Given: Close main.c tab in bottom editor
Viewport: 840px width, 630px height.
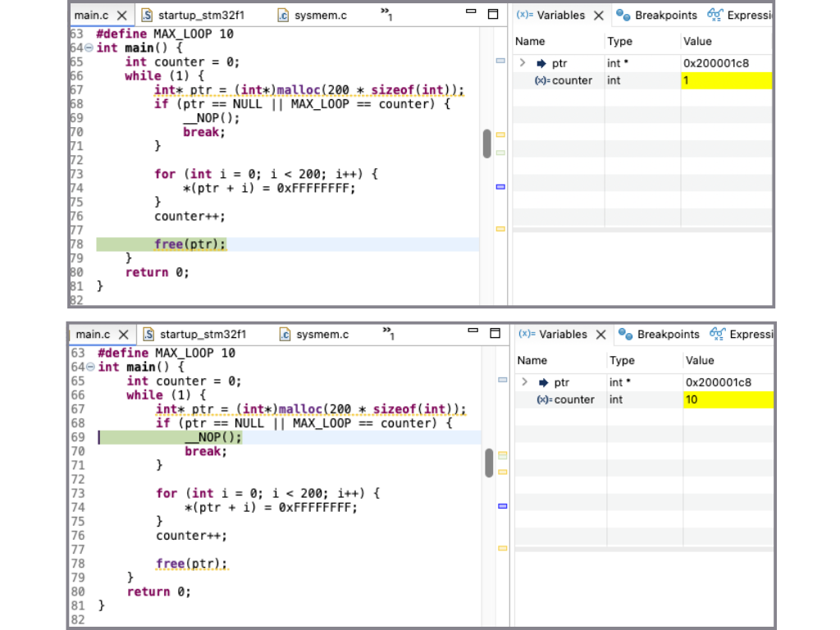Looking at the screenshot, I should (x=124, y=335).
